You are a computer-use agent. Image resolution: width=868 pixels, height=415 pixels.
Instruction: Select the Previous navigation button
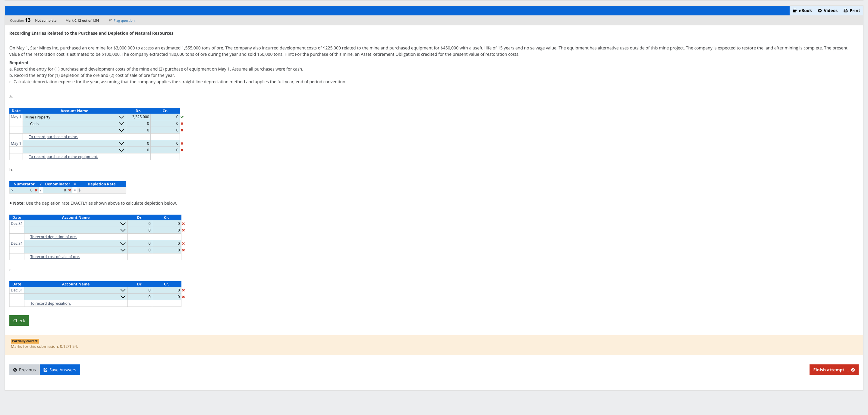pyautogui.click(x=24, y=369)
